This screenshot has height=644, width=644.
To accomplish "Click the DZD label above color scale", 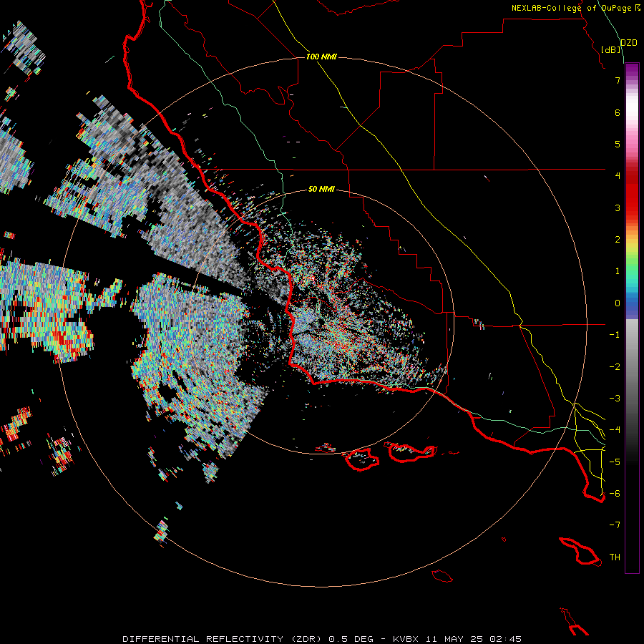I will click(629, 43).
